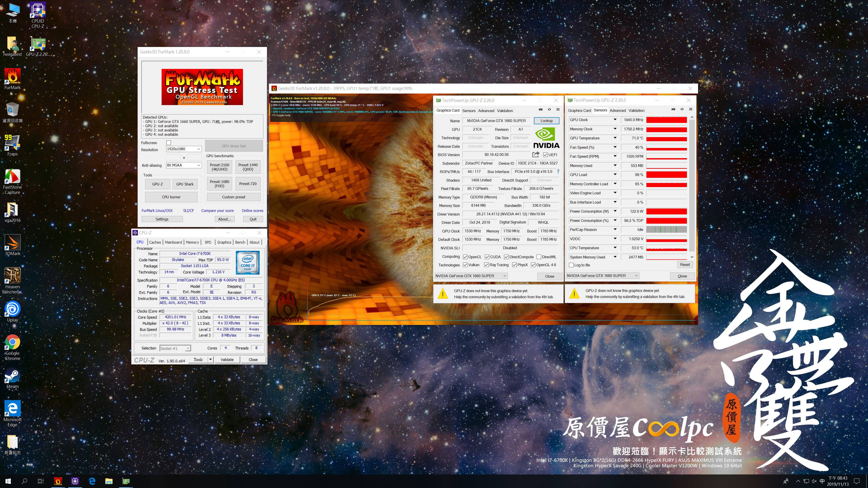Click the CPU burner button in FurMark

click(171, 197)
